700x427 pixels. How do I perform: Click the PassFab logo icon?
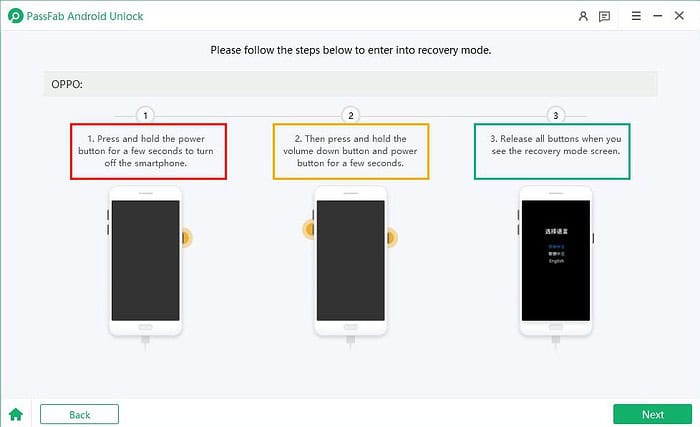[x=14, y=16]
